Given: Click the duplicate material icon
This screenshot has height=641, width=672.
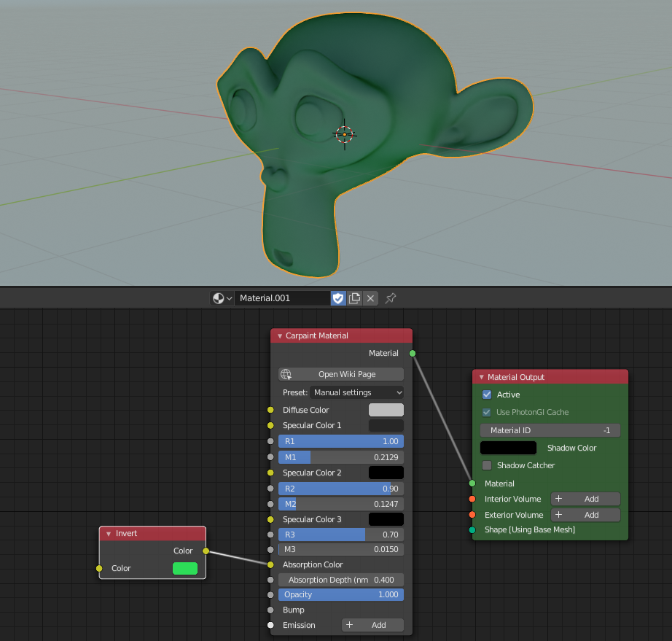Looking at the screenshot, I should tap(355, 298).
